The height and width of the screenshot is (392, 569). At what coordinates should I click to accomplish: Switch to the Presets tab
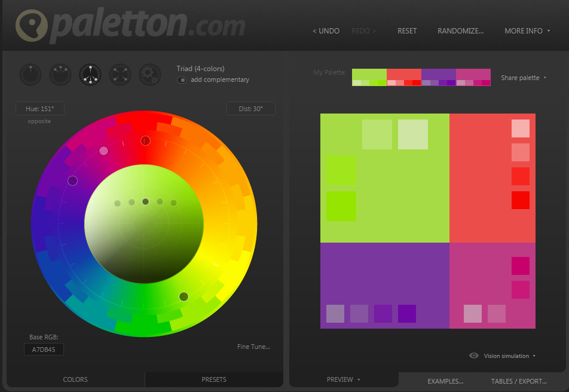[x=214, y=379]
